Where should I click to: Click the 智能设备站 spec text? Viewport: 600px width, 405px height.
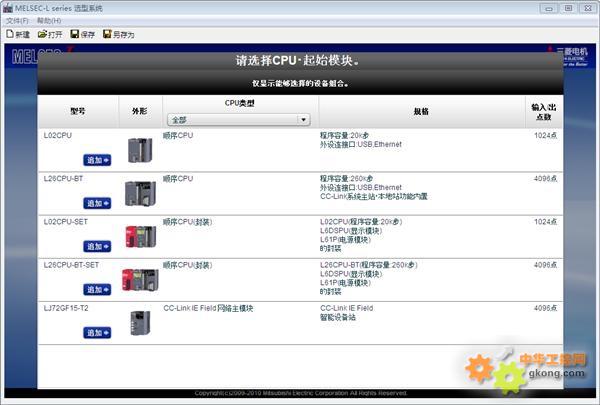(338, 317)
